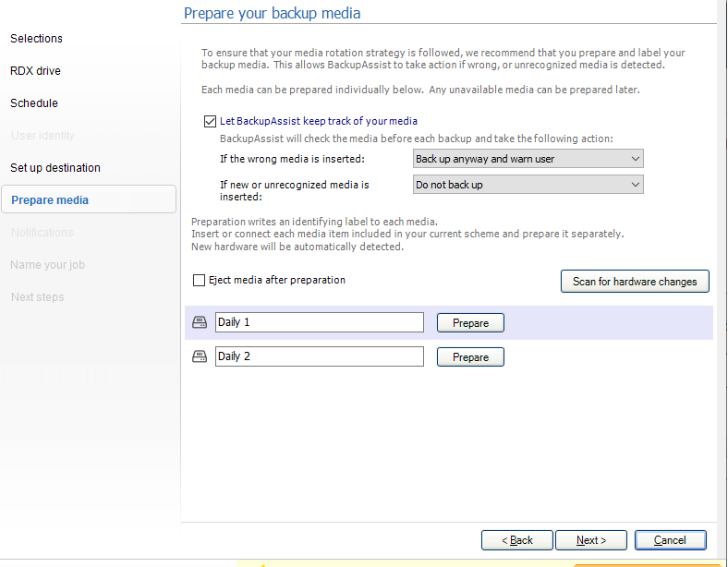Open the RDX drive step

(36, 71)
